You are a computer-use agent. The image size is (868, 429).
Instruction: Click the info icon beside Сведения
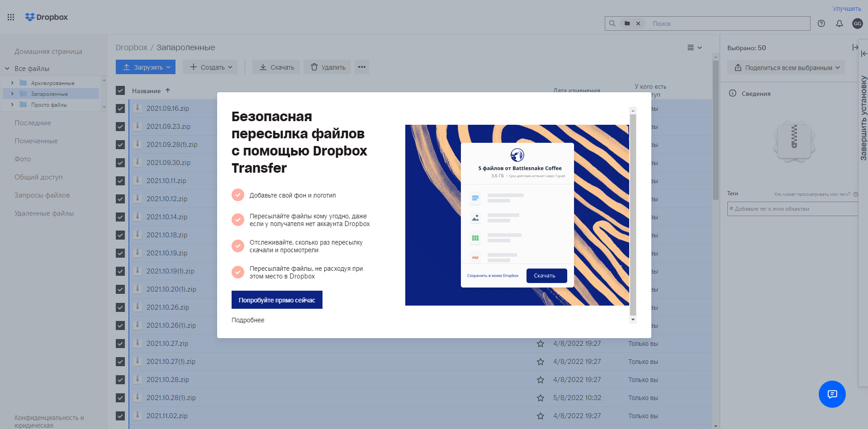[733, 93]
